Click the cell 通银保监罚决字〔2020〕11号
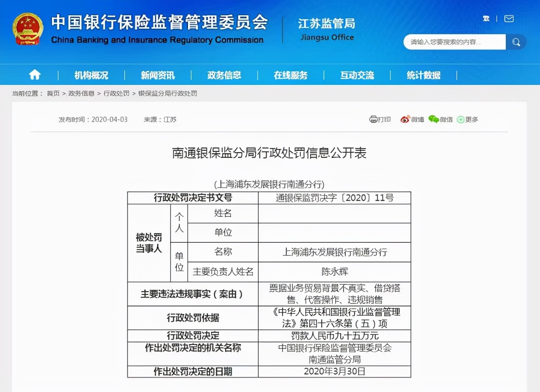This screenshot has height=392, width=540. (334, 198)
